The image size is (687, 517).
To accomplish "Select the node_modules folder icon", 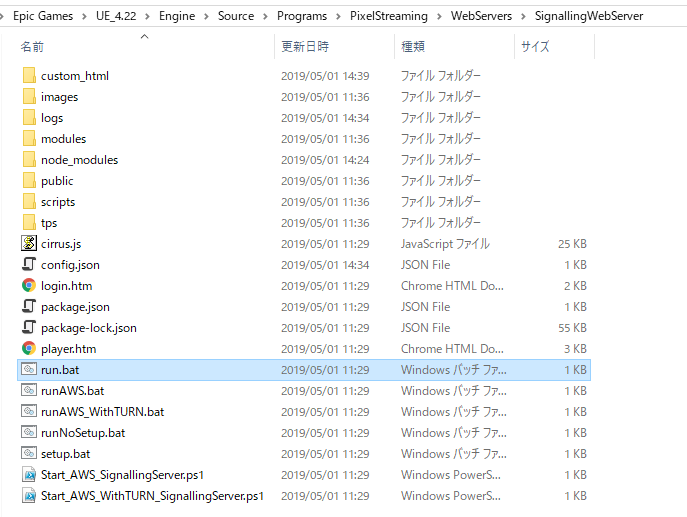I will (29, 159).
